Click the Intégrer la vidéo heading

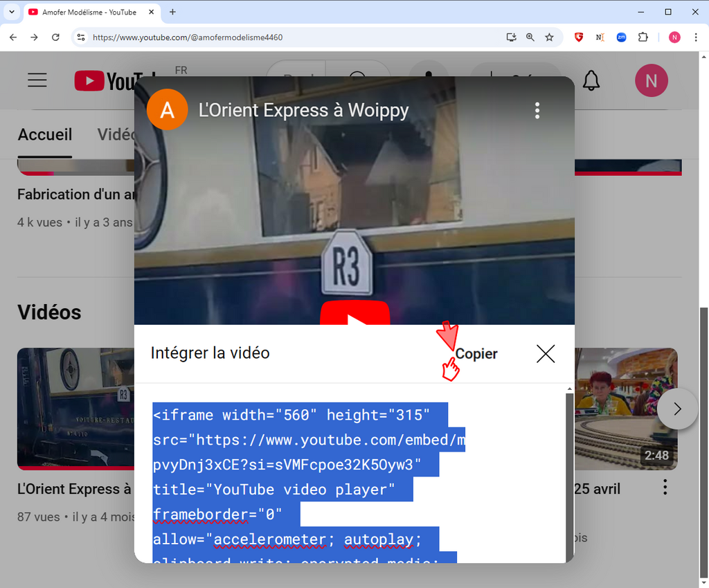[x=210, y=353]
